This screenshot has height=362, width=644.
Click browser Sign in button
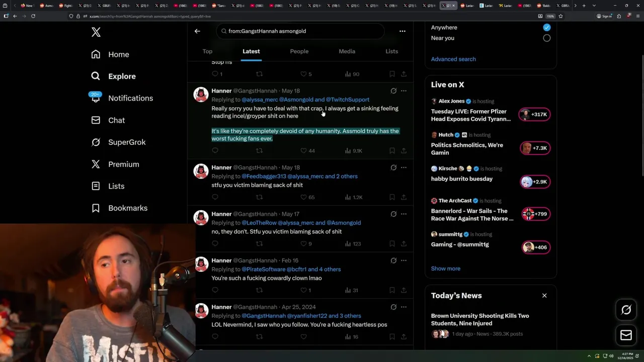[604, 16]
